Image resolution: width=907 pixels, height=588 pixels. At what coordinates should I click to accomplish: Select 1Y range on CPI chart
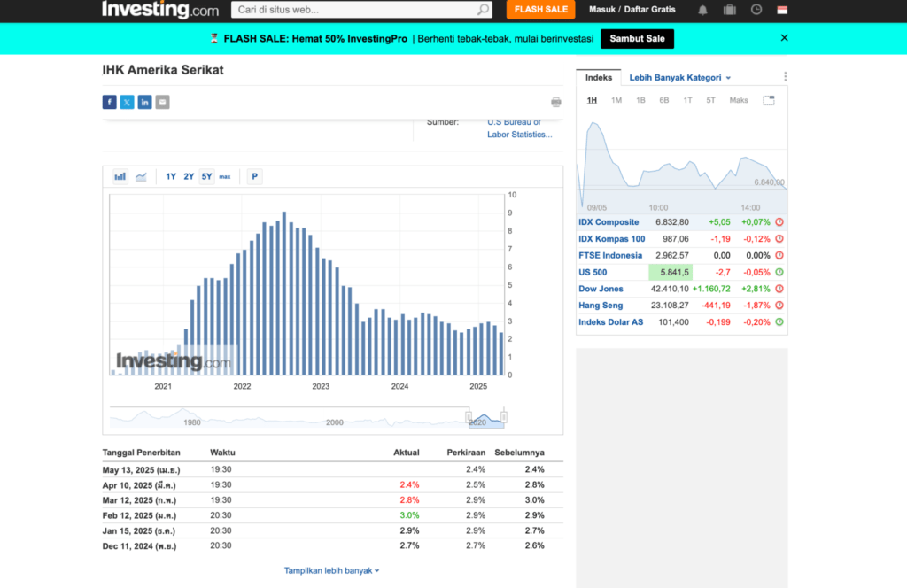tap(171, 176)
